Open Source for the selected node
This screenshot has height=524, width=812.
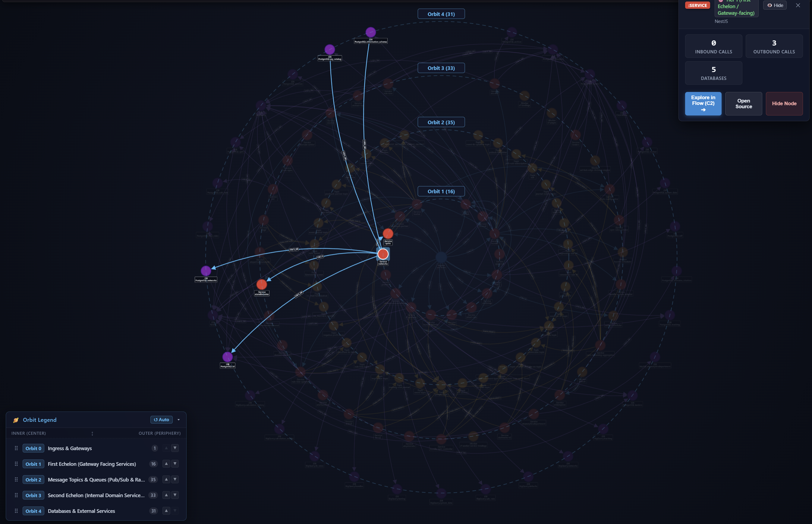tap(743, 103)
